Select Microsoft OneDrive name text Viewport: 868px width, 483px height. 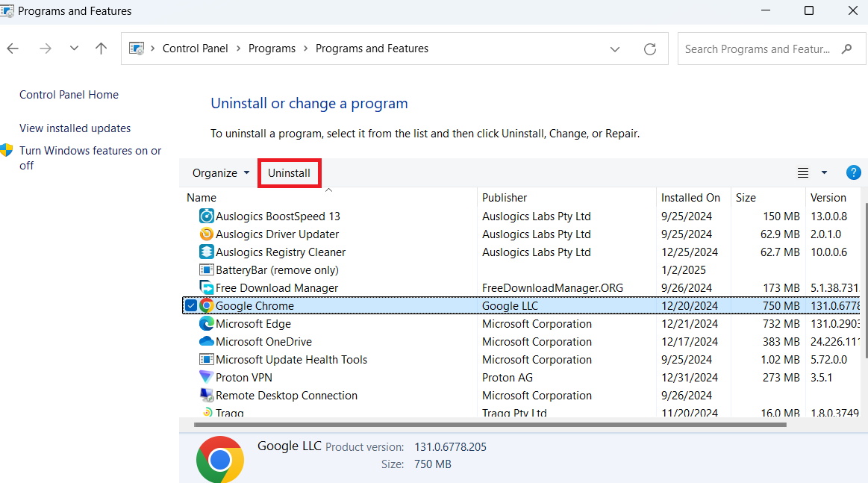264,342
